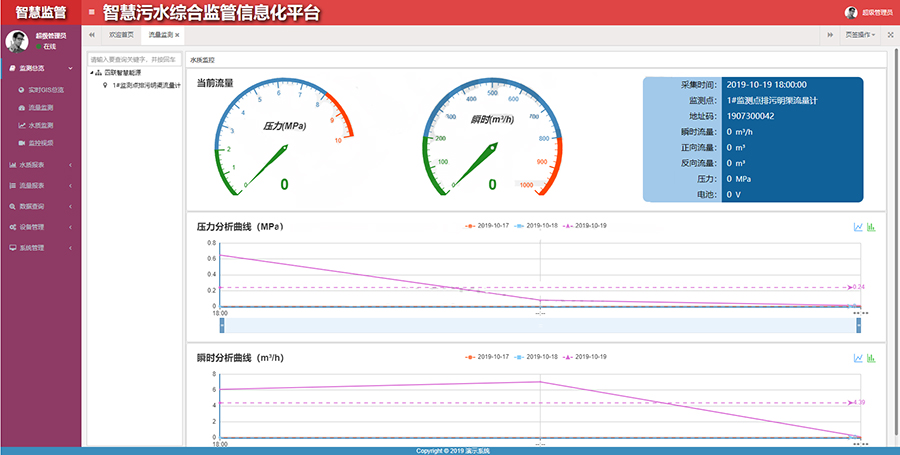This screenshot has width=900, height=455.
Task: Expand the 系统管理 menu chevron
Action: pos(71,248)
